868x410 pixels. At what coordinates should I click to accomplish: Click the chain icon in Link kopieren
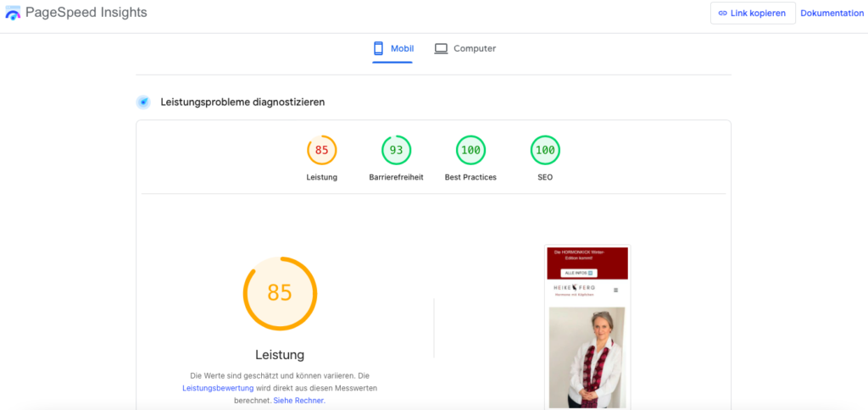(x=722, y=13)
